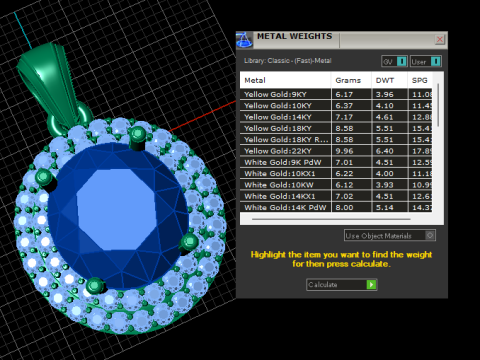The width and height of the screenshot is (480, 360).
Task: Select the Yellow Gold:22KY row
Action: coord(336,151)
